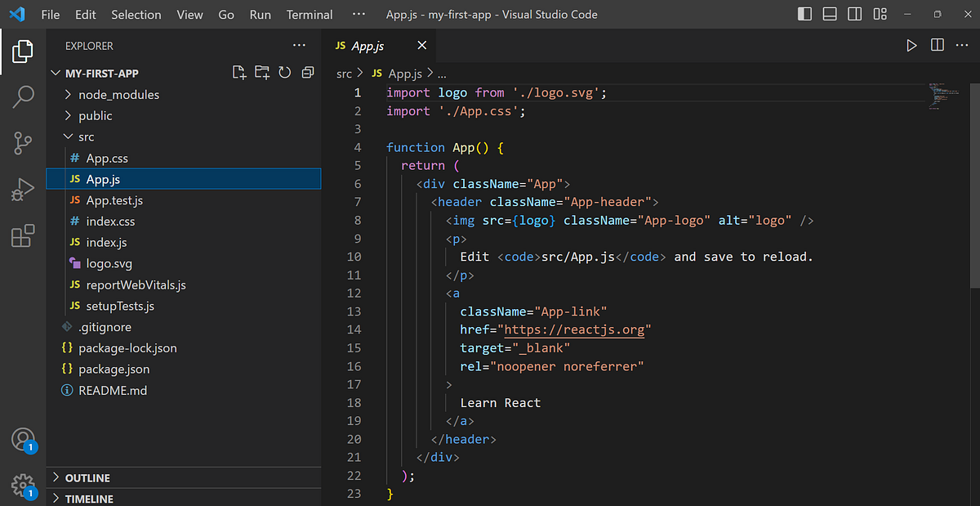
Task: Click the App.js breadcrumb segment
Action: coord(405,74)
